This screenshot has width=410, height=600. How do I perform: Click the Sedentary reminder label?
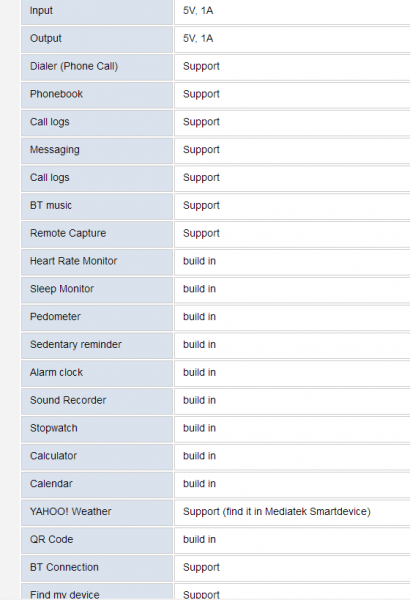pos(76,344)
